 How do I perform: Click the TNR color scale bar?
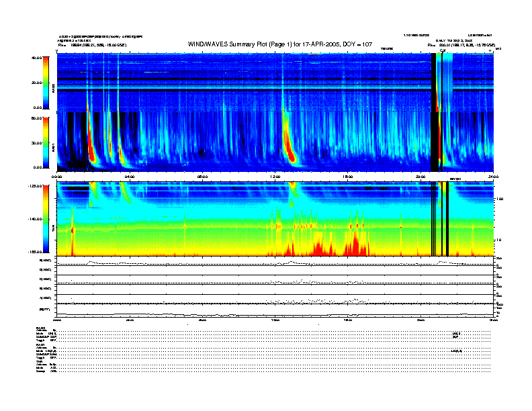[x=46, y=219]
